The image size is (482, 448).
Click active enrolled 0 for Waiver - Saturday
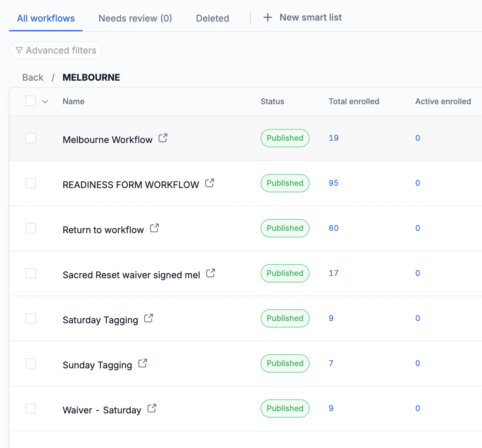tap(418, 408)
